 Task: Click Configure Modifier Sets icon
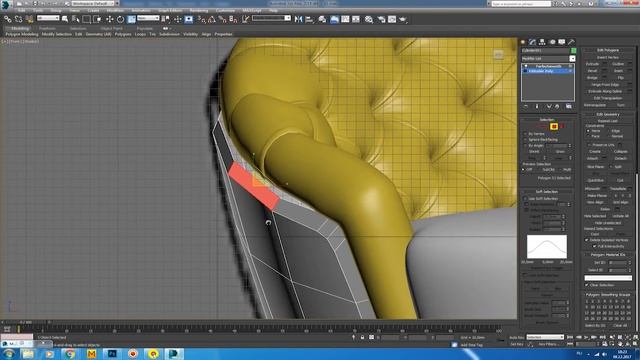tap(569, 107)
